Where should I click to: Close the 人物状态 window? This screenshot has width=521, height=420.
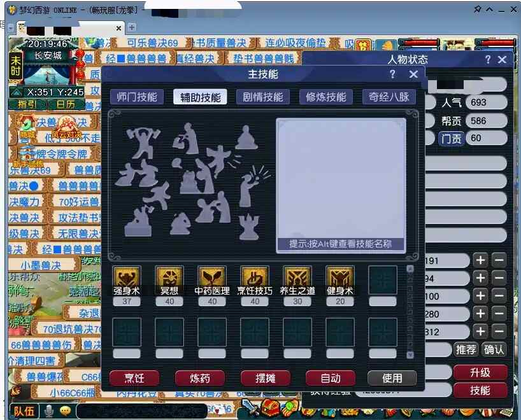pos(502,60)
